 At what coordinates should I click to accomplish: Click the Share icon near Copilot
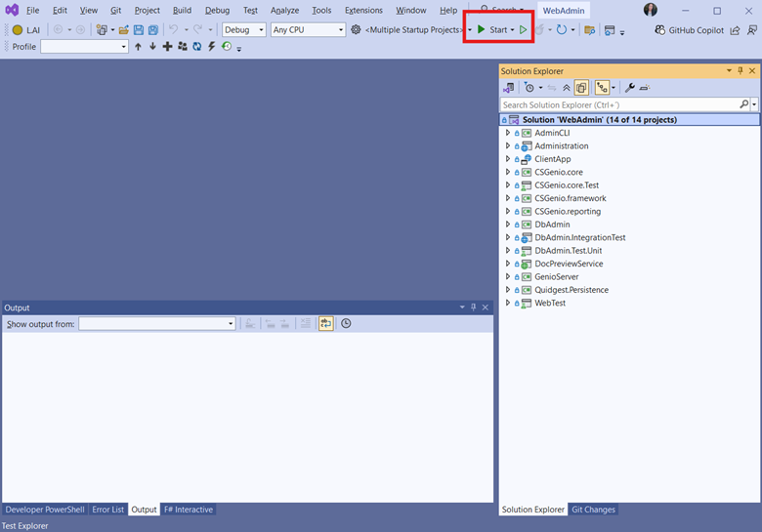coord(736,30)
